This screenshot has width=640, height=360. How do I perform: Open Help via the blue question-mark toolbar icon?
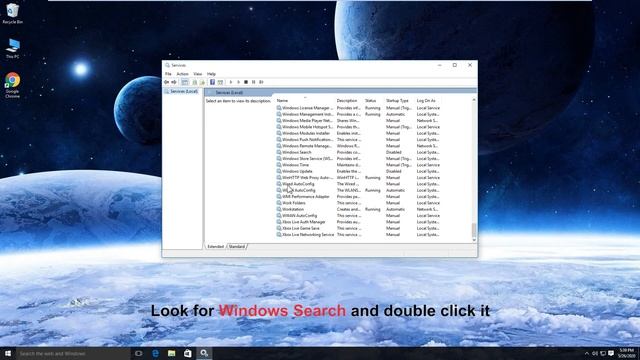click(x=212, y=82)
